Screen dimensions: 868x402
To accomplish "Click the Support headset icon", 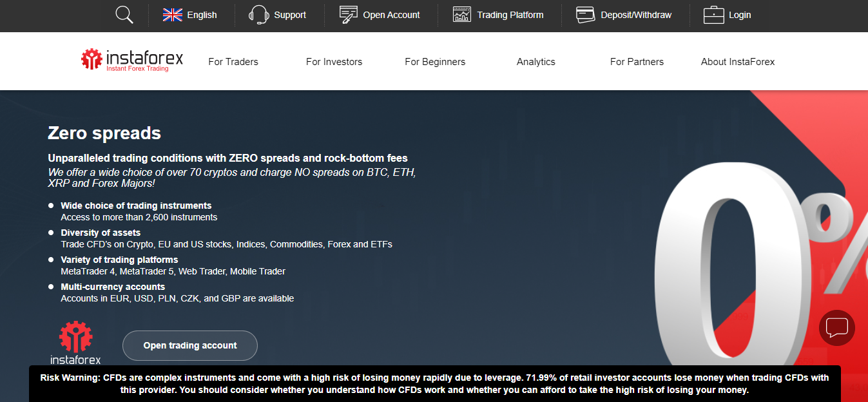I will [258, 15].
